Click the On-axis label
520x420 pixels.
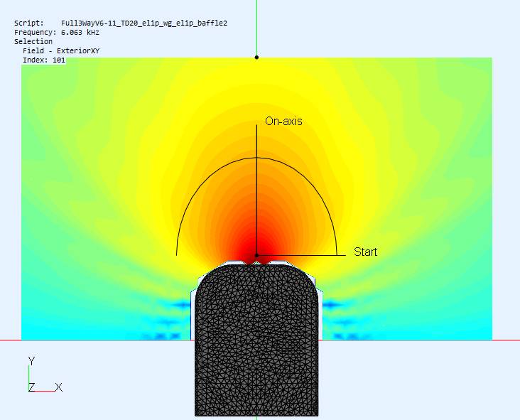[283, 121]
